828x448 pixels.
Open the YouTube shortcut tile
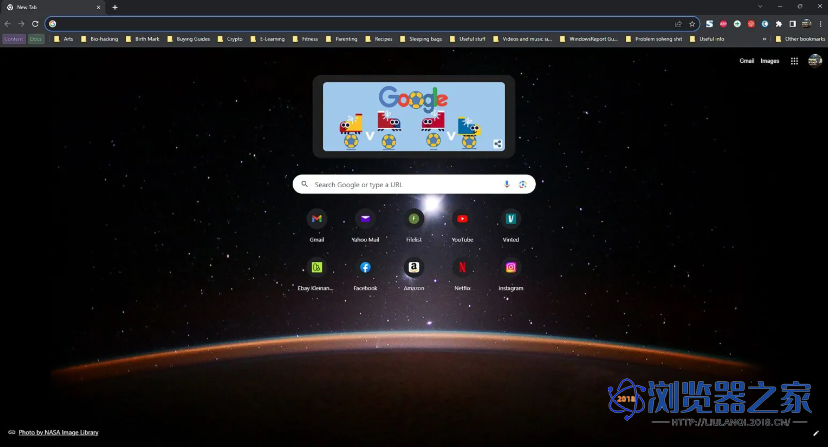coord(463,226)
